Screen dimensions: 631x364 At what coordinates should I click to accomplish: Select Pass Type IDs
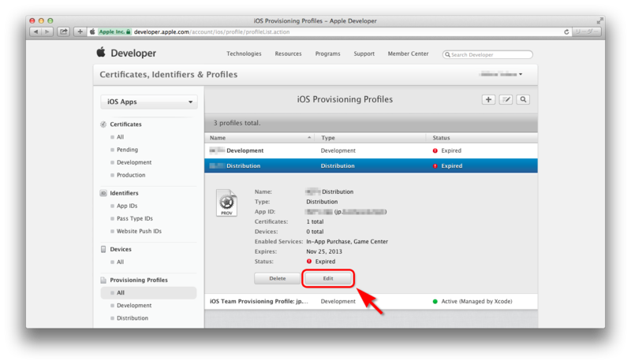coord(134,218)
